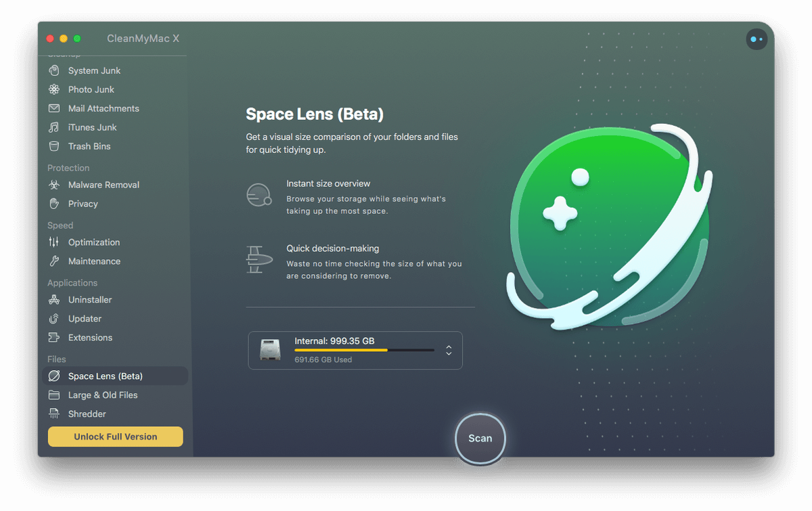Click the iTunes Junk music note icon

pyautogui.click(x=54, y=127)
